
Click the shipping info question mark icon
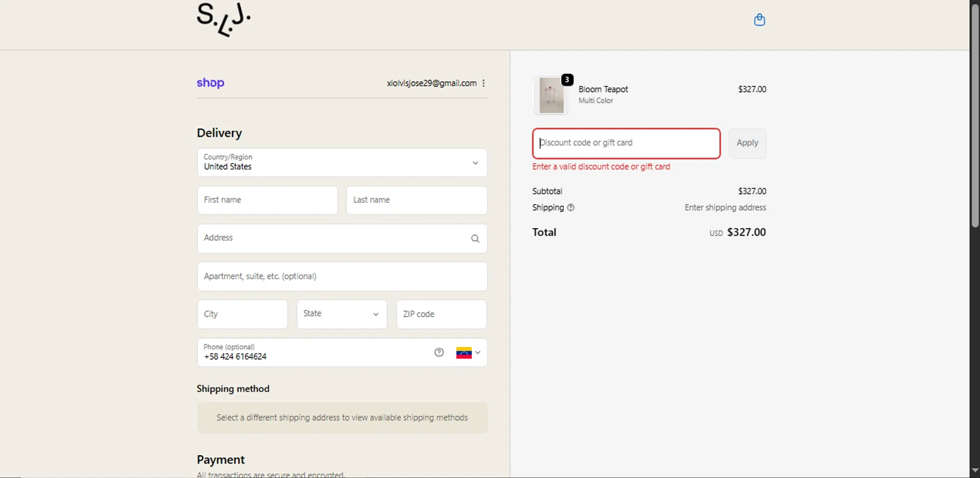[570, 208]
